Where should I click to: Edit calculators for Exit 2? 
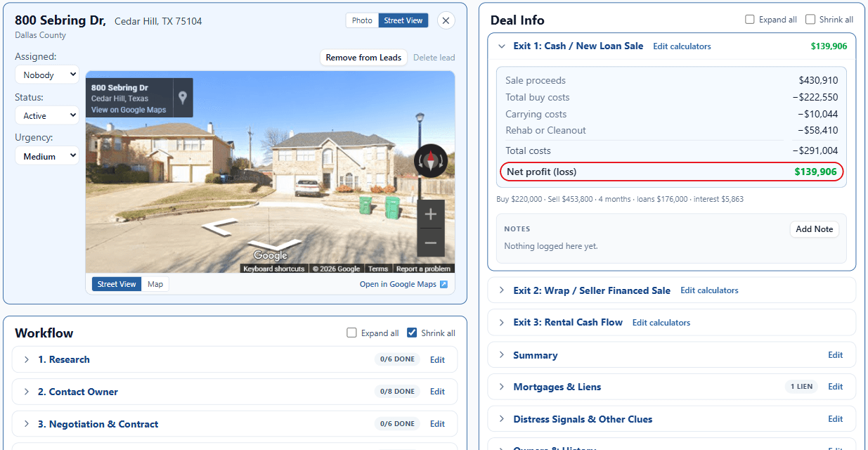709,290
